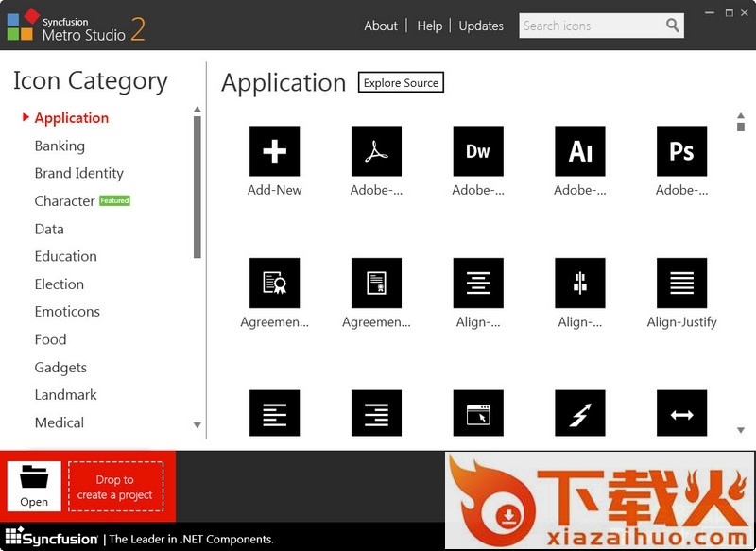This screenshot has height=551, width=756.
Task: Open the Brand Identity category
Action: [79, 174]
